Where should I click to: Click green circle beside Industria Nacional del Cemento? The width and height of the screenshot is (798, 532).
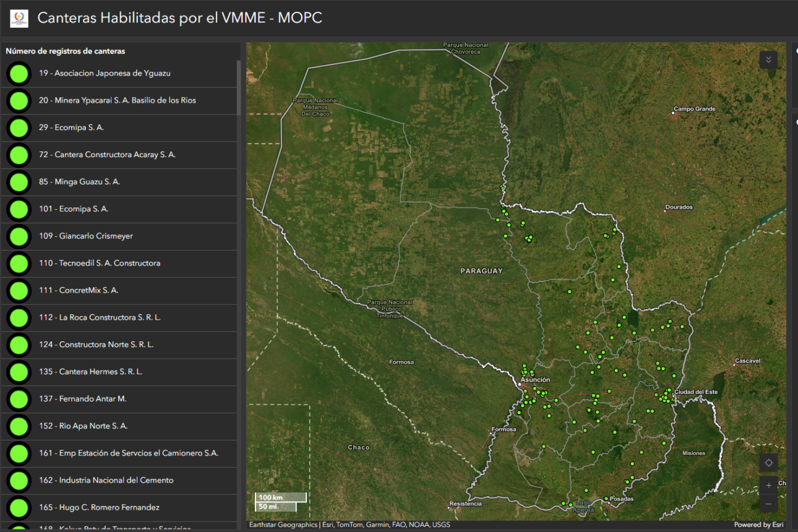(x=19, y=480)
